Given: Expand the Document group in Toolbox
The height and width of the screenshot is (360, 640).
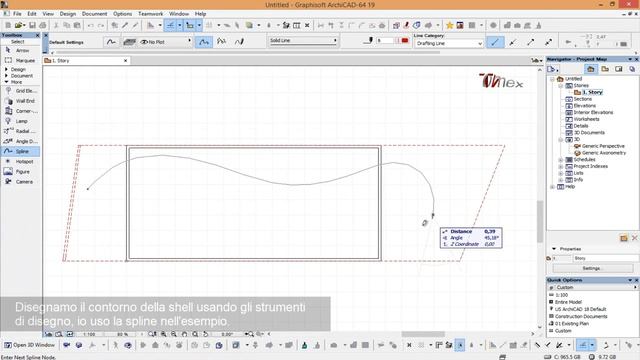Looking at the screenshot, I should click(6, 76).
